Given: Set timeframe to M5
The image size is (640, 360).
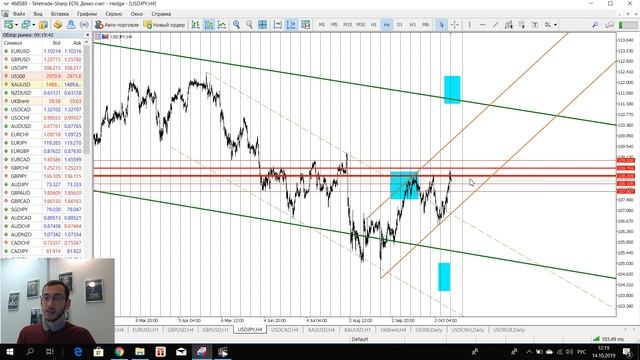Looking at the screenshot, I should tap(334, 25).
